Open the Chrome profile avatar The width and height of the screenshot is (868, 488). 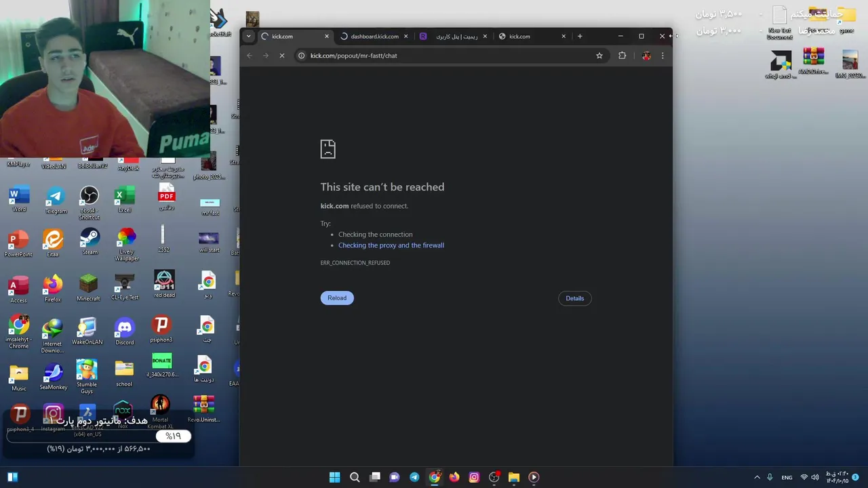646,56
